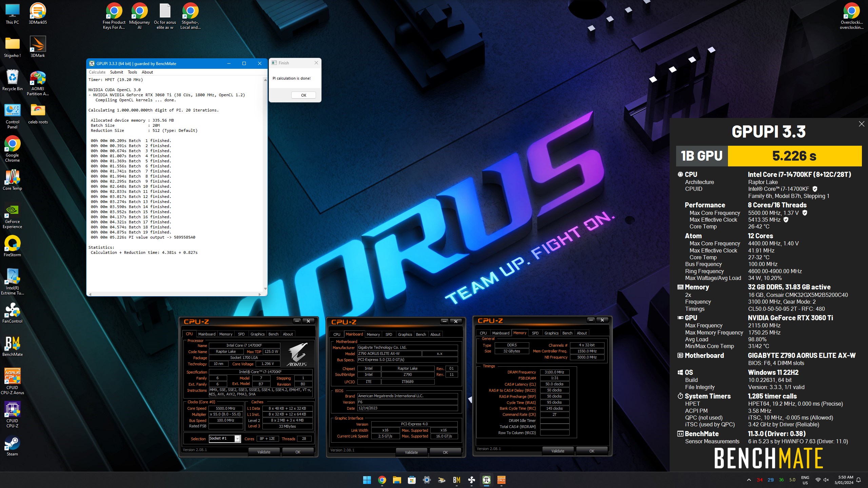Click the GPUPI horizontal scrollbar
Viewport: 868px width, 488px height.
coord(175,294)
